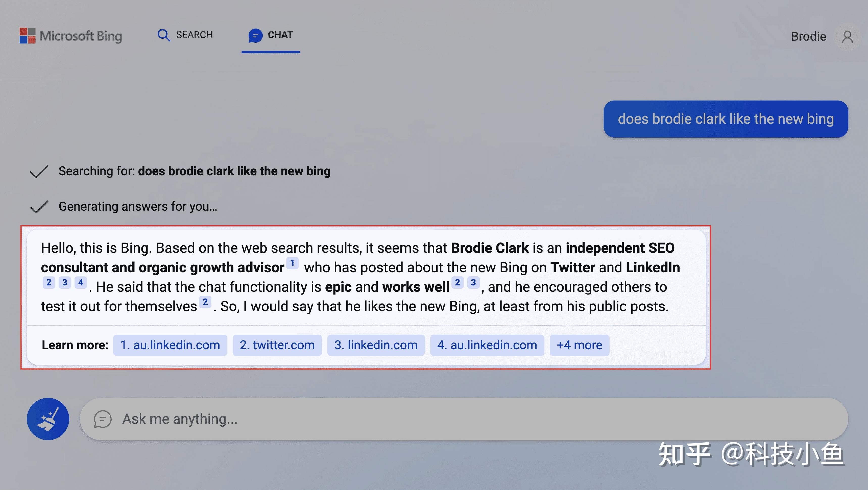Click the Microsoft Bing logo
Image resolution: width=868 pixels, height=490 pixels.
[71, 36]
